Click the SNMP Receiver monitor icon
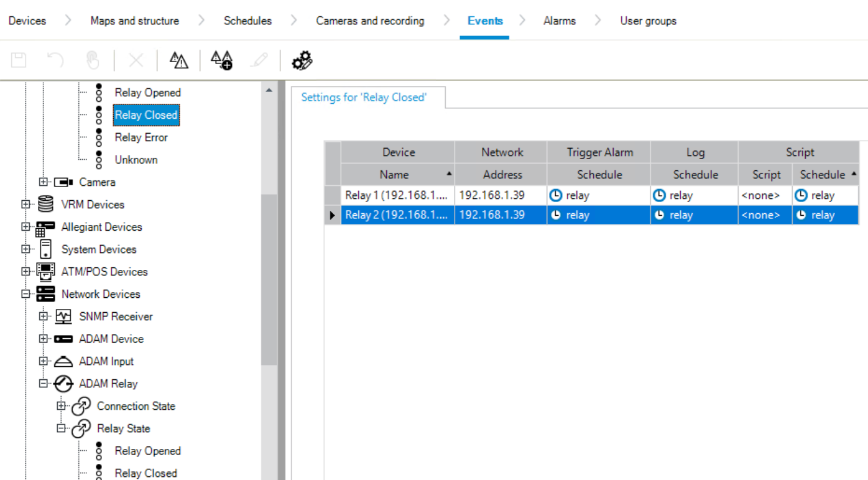Viewport: 868px width, 480px height. click(63, 316)
